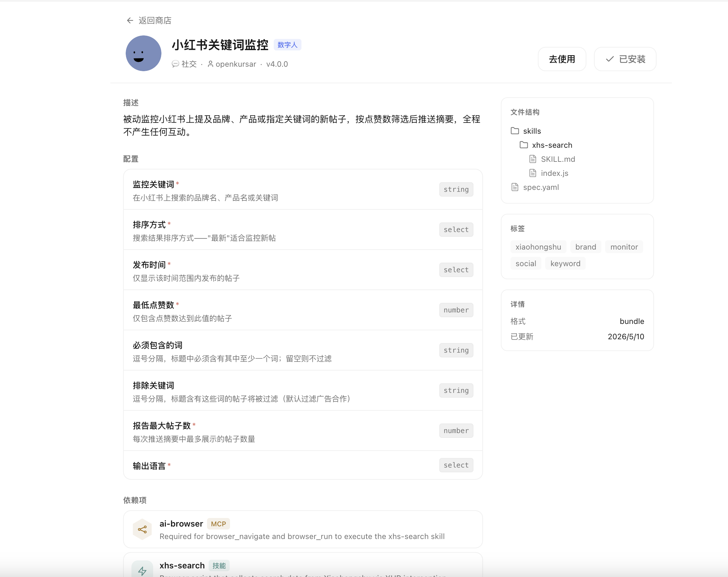Click the xiaohongshu tag
The image size is (728, 577).
(x=538, y=247)
